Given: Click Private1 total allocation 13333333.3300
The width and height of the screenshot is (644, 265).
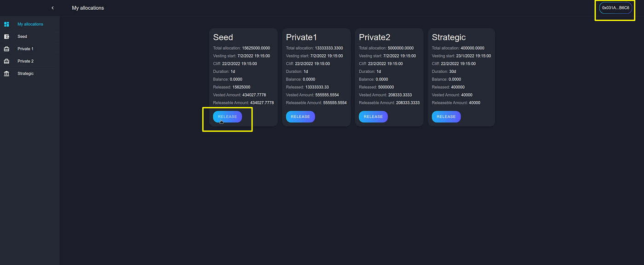Looking at the screenshot, I should coord(329,48).
